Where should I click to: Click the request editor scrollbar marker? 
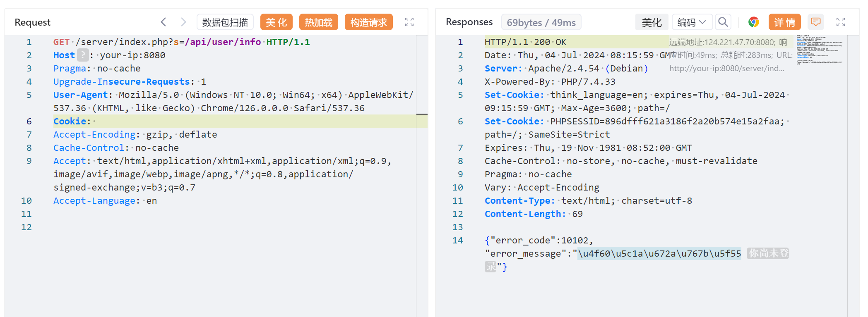point(422,114)
